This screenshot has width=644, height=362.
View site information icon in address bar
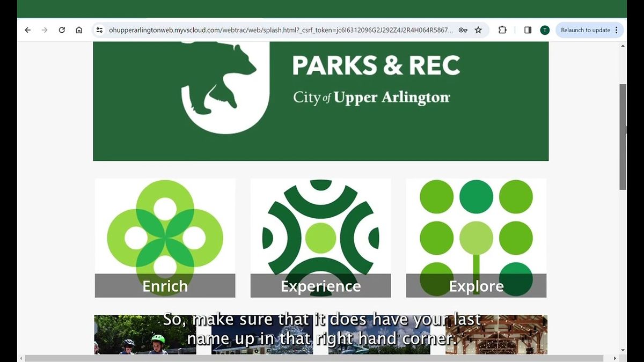point(99,30)
